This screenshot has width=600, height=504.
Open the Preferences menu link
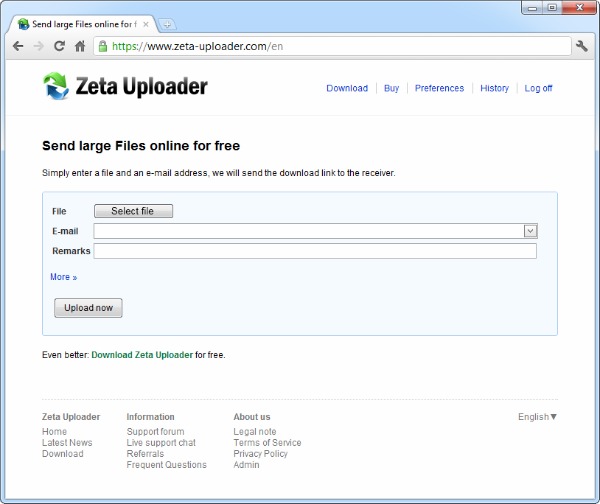pyautogui.click(x=439, y=88)
